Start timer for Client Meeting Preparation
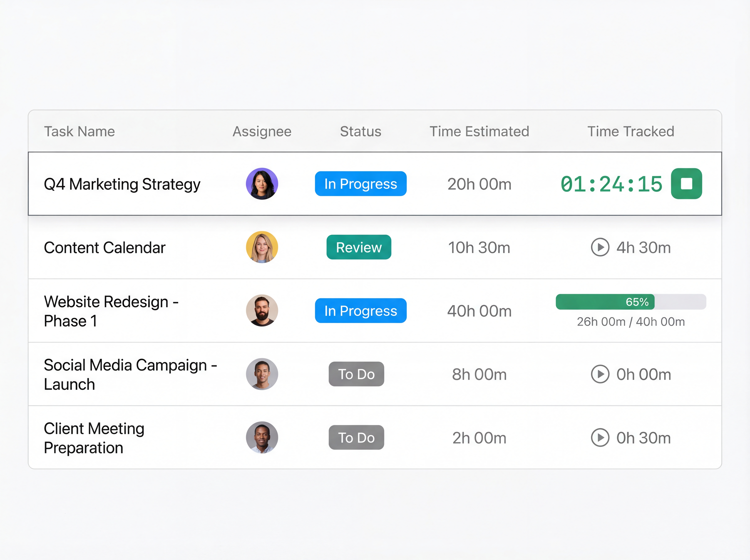 (600, 437)
